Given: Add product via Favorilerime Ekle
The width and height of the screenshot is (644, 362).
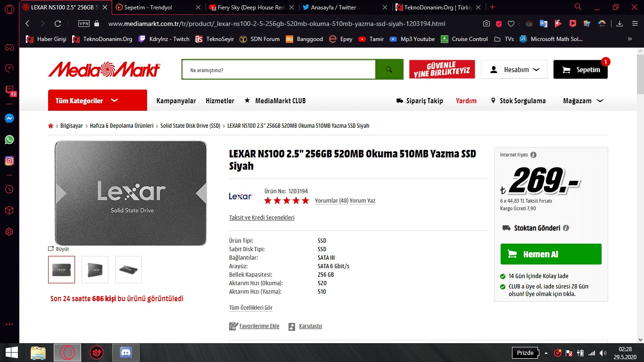Looking at the screenshot, I should pyautogui.click(x=254, y=326).
